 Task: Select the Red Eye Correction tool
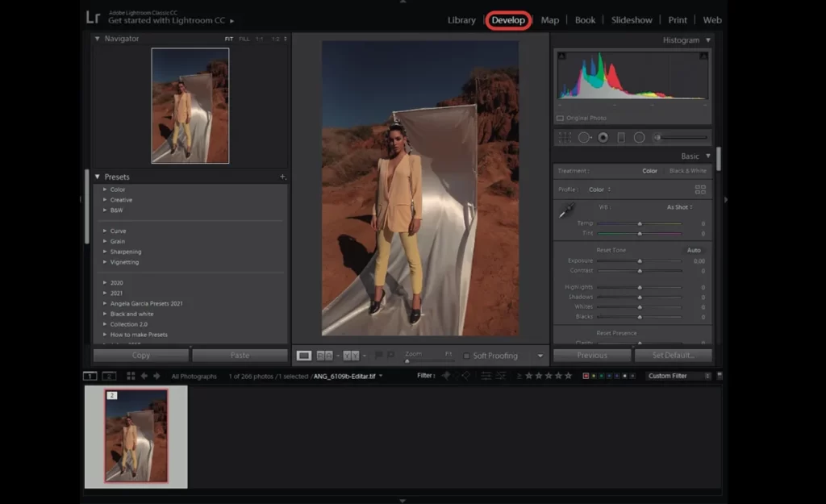click(603, 137)
